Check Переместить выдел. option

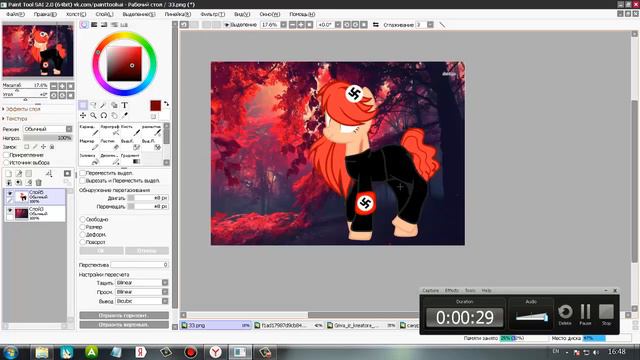pos(82,173)
